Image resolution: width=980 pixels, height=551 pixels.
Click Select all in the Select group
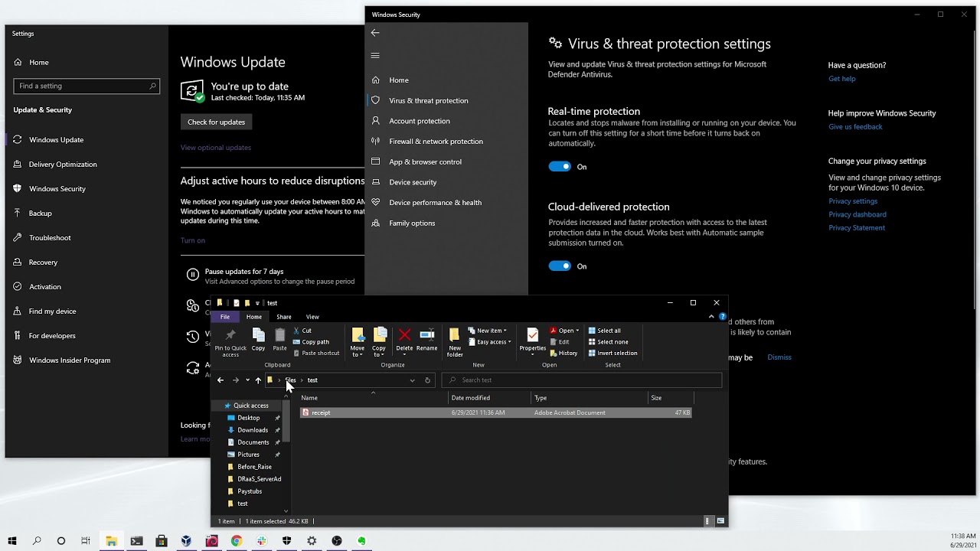click(604, 331)
